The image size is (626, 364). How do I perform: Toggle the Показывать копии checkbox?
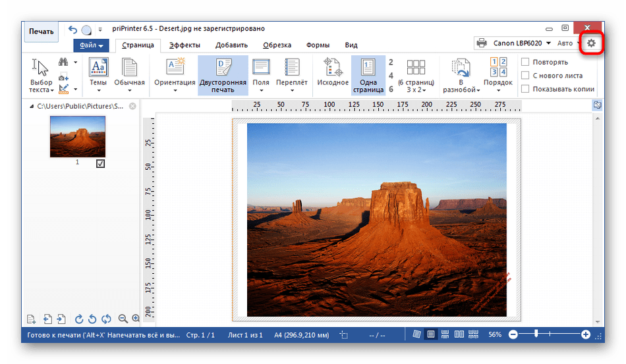[x=525, y=89]
